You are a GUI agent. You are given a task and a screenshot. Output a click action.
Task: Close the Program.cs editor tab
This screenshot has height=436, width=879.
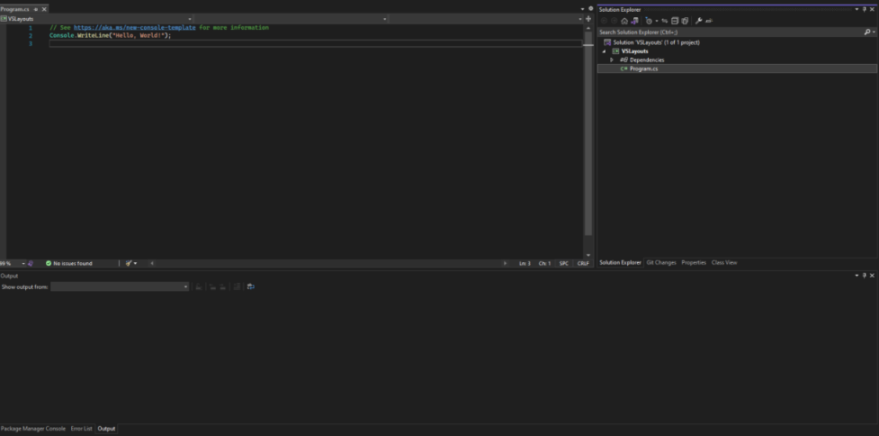[x=44, y=10]
